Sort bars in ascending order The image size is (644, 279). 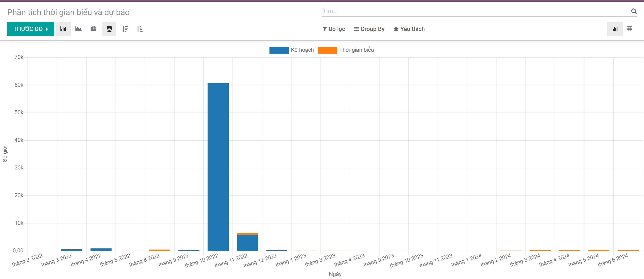point(140,29)
